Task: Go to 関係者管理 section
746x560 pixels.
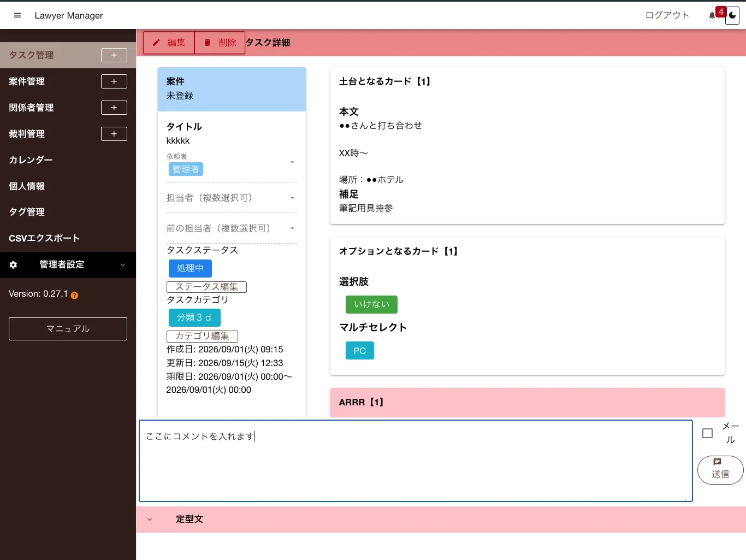Action: tap(31, 108)
